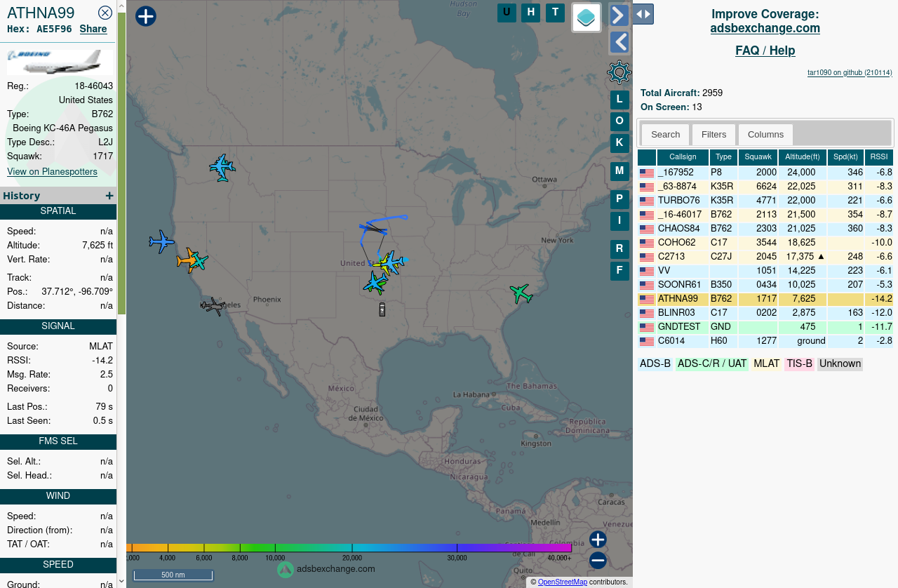Viewport: 898px width, 588px height.
Task: Select the TURBO76 row
Action: click(765, 201)
